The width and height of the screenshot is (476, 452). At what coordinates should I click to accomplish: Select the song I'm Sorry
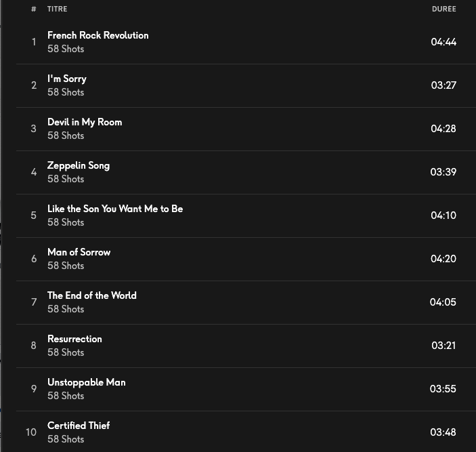(x=66, y=79)
